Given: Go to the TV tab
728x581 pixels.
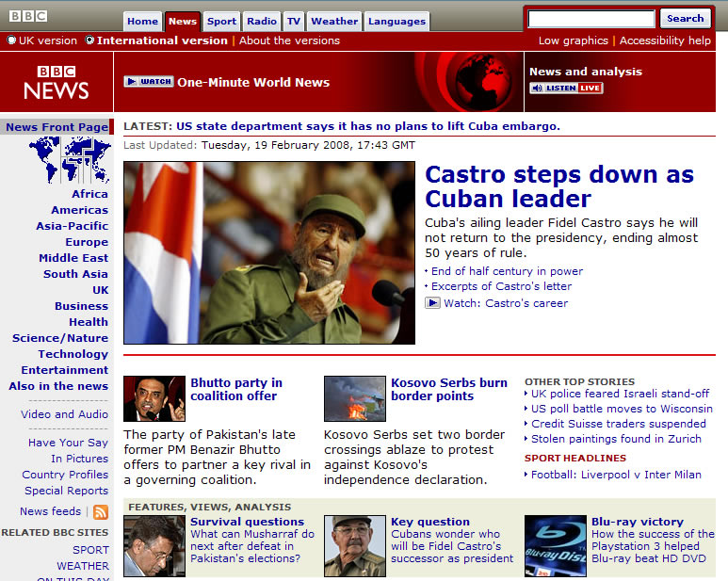Looking at the screenshot, I should click(x=294, y=22).
